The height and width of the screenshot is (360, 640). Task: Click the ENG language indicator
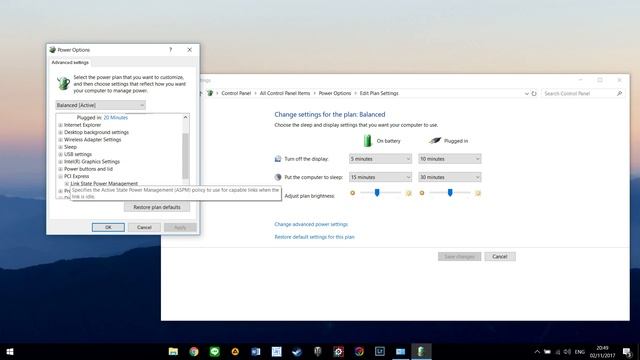[x=580, y=351]
